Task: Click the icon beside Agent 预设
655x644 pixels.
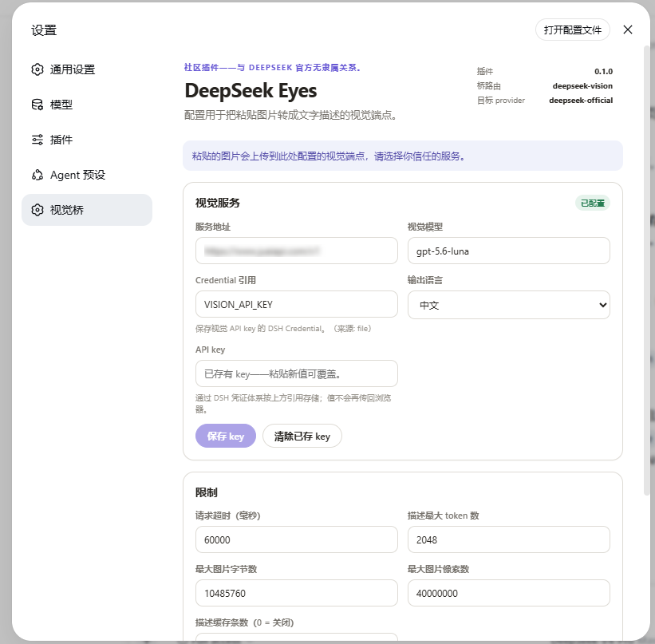Action: click(37, 175)
